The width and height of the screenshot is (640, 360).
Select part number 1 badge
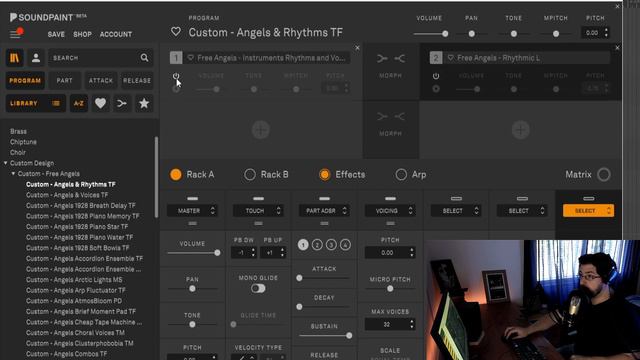[x=176, y=58]
